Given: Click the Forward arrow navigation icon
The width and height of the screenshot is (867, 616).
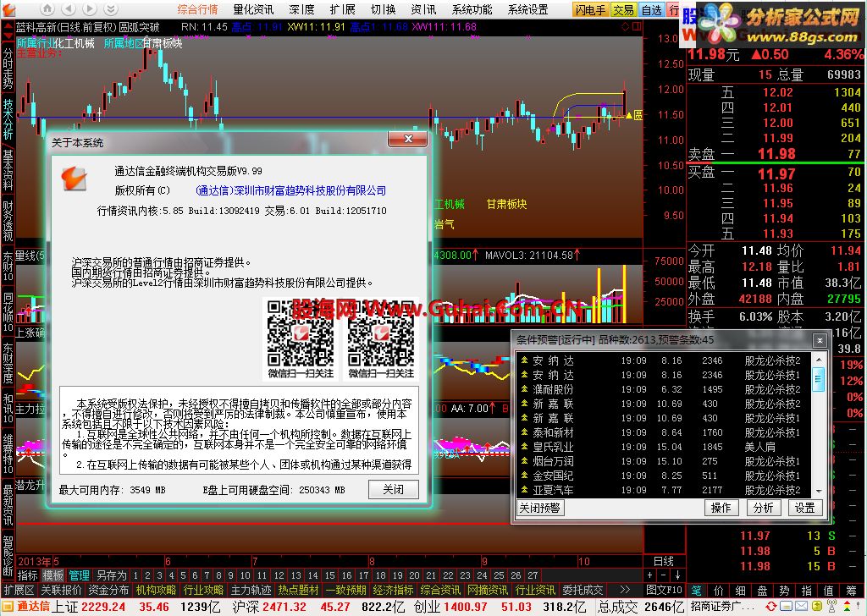Looking at the screenshot, I should tap(90, 8).
